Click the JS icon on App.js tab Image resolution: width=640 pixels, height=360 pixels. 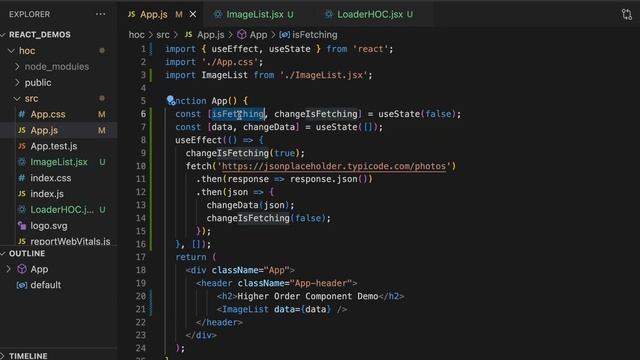131,14
